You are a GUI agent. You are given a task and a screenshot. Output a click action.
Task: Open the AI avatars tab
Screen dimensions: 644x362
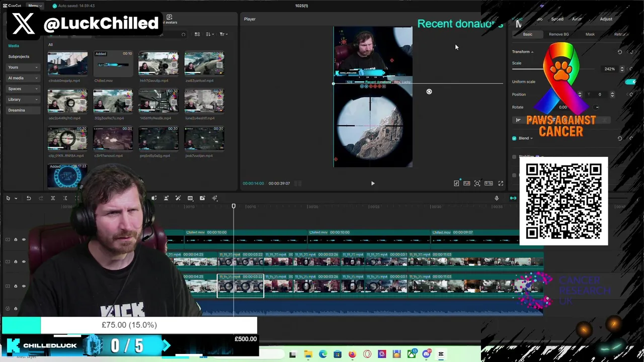point(169,20)
